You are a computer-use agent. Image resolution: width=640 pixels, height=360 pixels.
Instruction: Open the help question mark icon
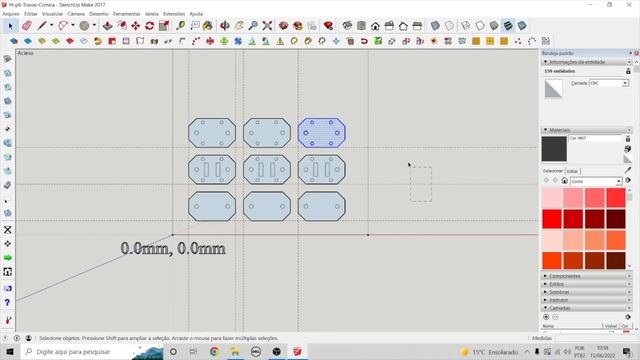7,302
